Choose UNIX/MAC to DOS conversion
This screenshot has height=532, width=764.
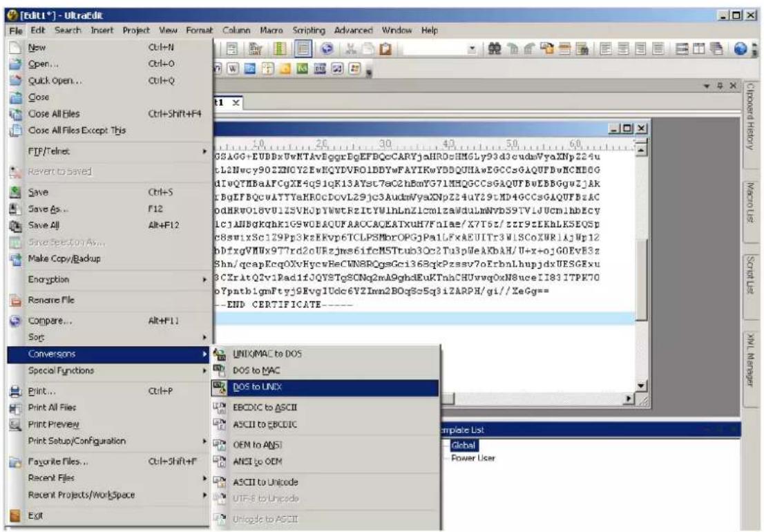click(325, 354)
